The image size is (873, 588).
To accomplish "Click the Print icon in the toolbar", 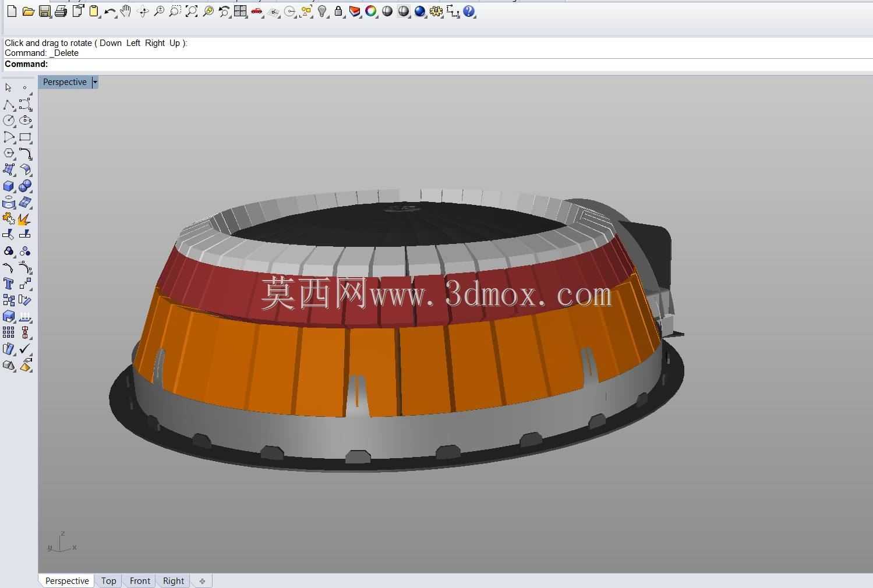I will point(61,11).
